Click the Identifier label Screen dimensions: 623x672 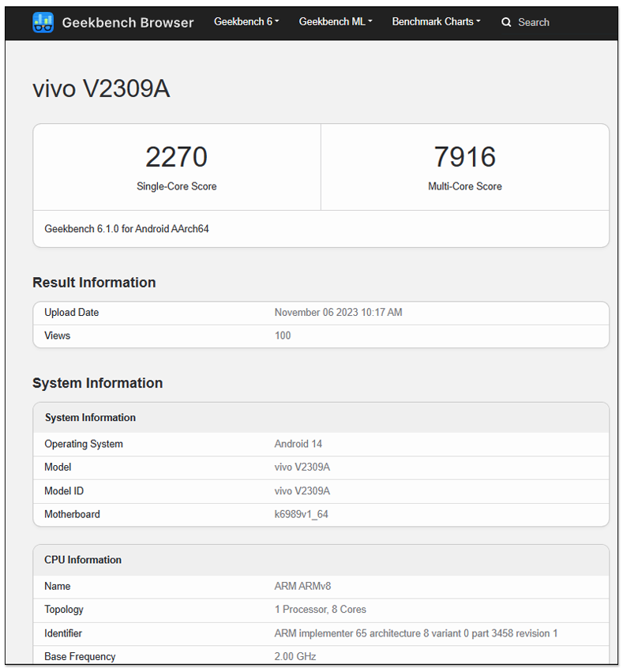coord(63,633)
